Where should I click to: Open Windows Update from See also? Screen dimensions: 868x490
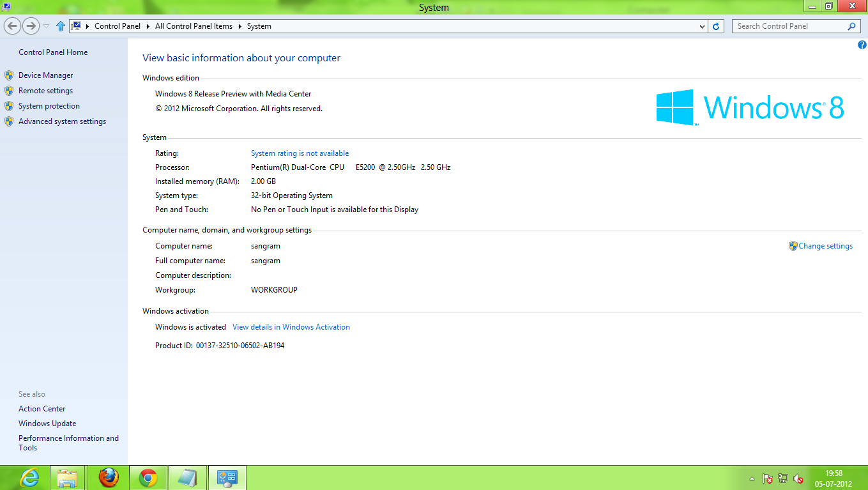pyautogui.click(x=47, y=423)
